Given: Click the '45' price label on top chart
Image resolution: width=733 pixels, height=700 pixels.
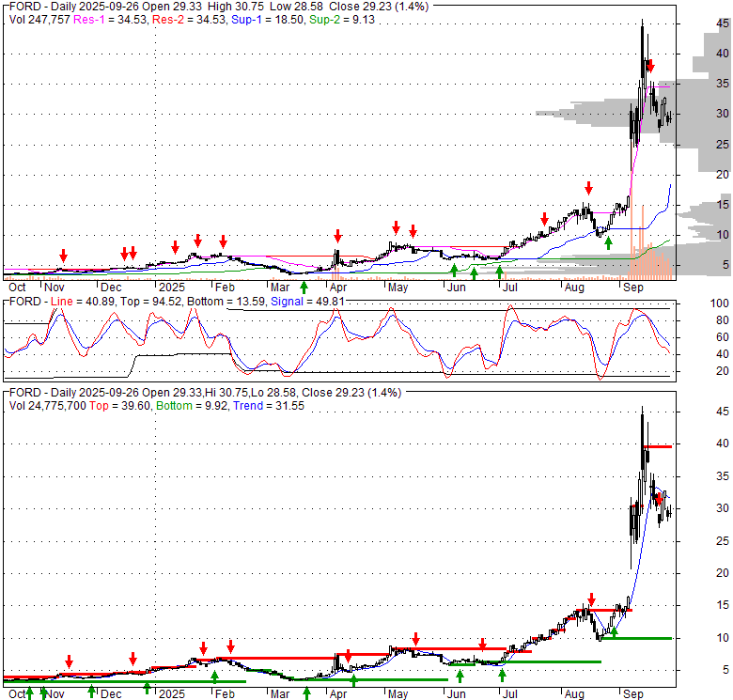Looking at the screenshot, I should point(723,23).
